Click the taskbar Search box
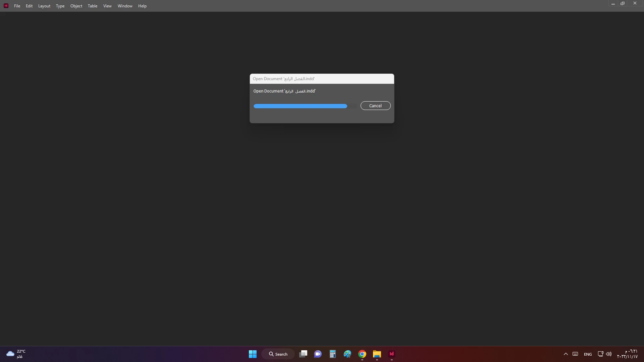This screenshot has width=644, height=362. [278, 354]
